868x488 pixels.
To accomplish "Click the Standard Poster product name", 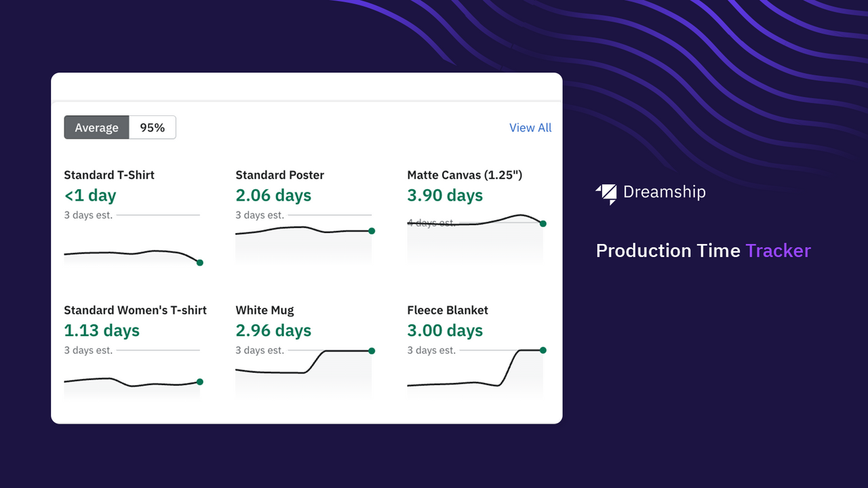I will tap(279, 175).
